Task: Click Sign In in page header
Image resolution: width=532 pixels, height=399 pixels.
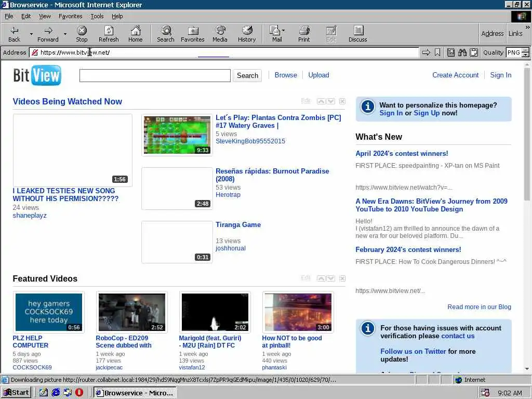Action: coord(500,75)
